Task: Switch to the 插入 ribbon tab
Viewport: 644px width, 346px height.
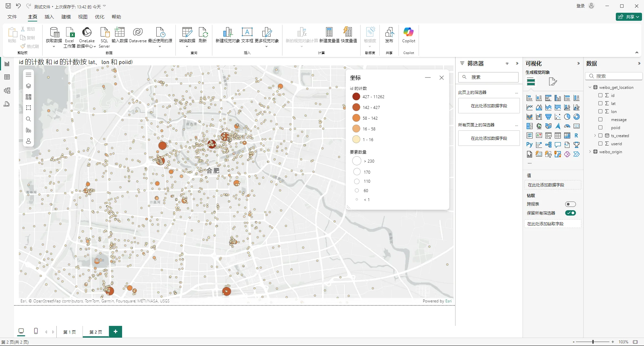Action: pos(49,17)
